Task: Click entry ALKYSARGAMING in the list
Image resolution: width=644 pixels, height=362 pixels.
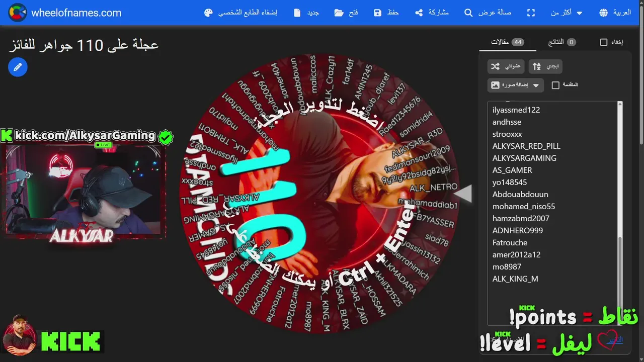Action: click(x=524, y=158)
